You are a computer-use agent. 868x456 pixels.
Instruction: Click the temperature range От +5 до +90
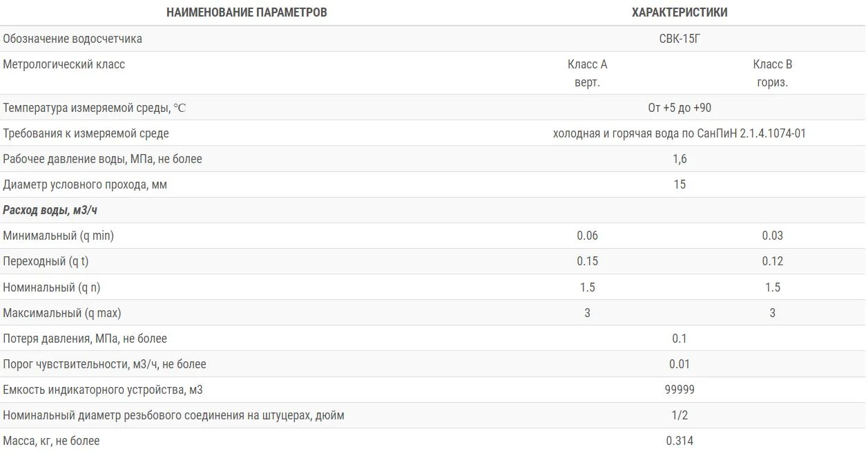pos(679,108)
